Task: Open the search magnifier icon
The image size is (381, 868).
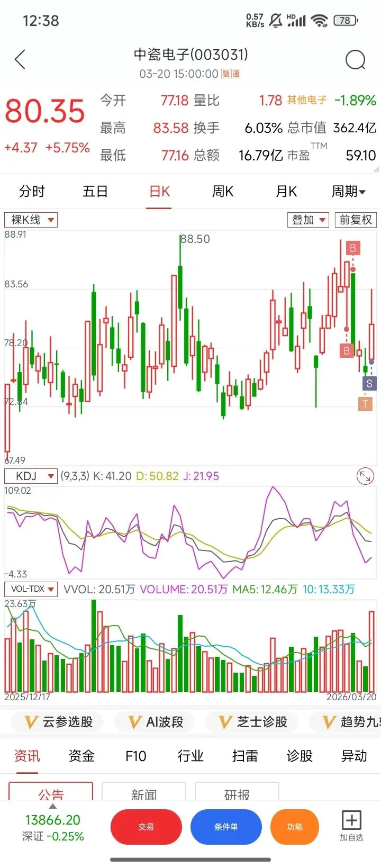Action: tap(355, 60)
